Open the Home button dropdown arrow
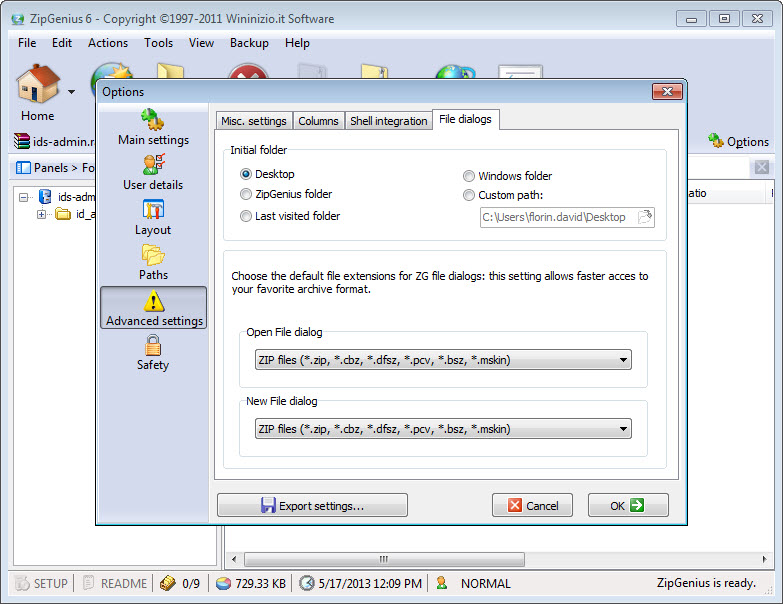 pos(71,92)
